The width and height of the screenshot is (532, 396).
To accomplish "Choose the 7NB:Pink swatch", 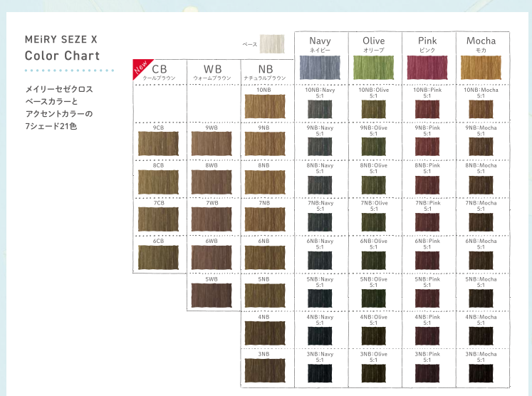I will (x=427, y=222).
